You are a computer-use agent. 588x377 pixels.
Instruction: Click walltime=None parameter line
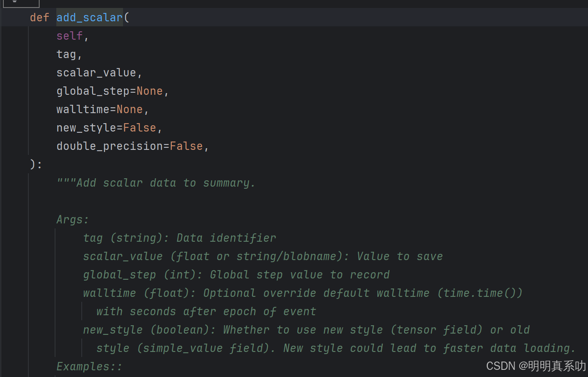(103, 109)
